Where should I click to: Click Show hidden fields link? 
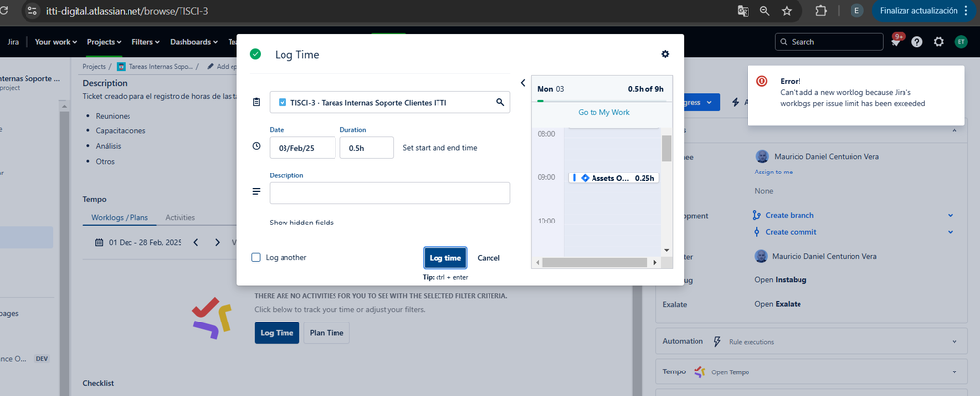pyautogui.click(x=301, y=223)
